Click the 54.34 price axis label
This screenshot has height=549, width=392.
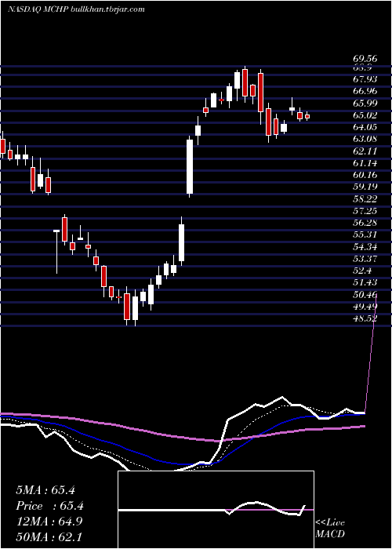coord(365,247)
